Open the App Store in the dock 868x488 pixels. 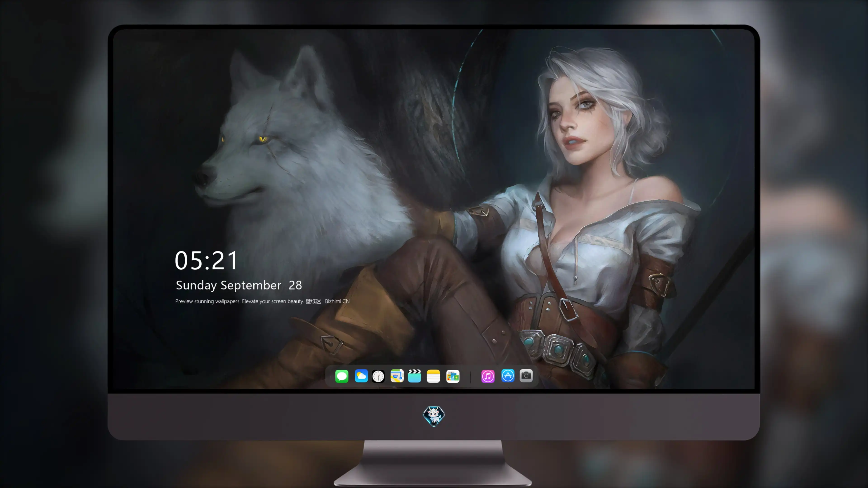click(x=508, y=375)
